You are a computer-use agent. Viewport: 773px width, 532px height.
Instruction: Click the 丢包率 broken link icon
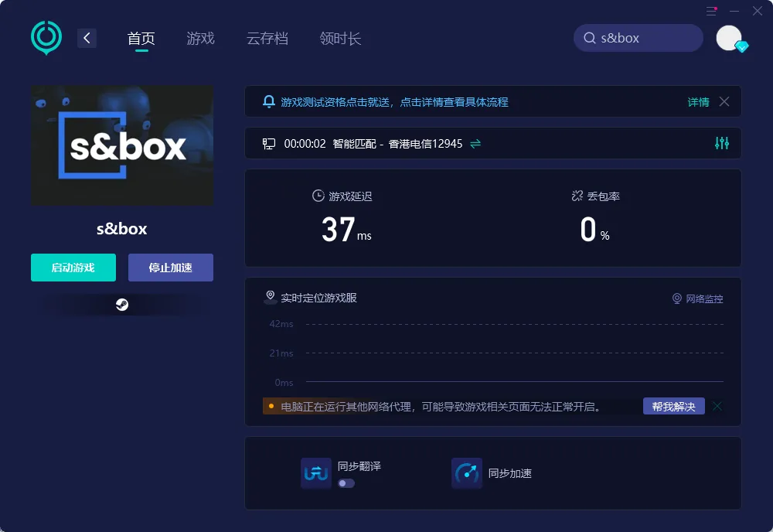pyautogui.click(x=577, y=196)
